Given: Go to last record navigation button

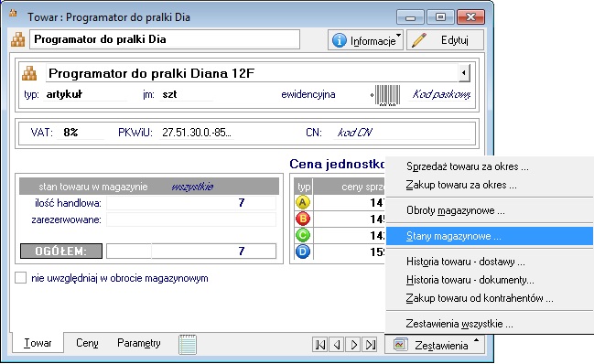Looking at the screenshot, I should tap(370, 345).
